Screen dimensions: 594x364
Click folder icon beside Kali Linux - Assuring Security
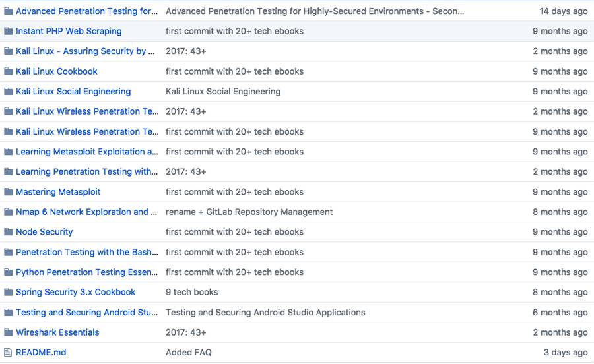click(9, 51)
